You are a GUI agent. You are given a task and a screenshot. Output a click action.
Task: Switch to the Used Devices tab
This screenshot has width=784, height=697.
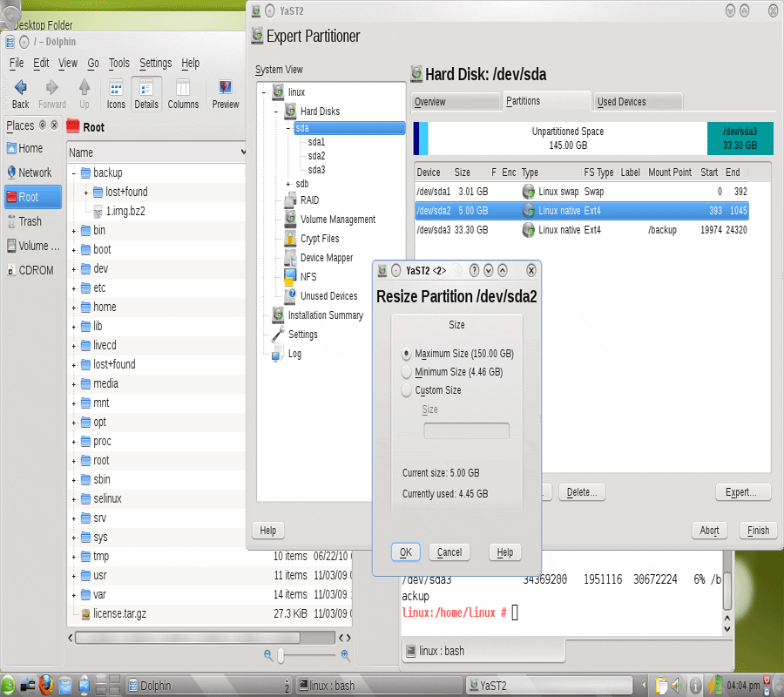point(639,101)
